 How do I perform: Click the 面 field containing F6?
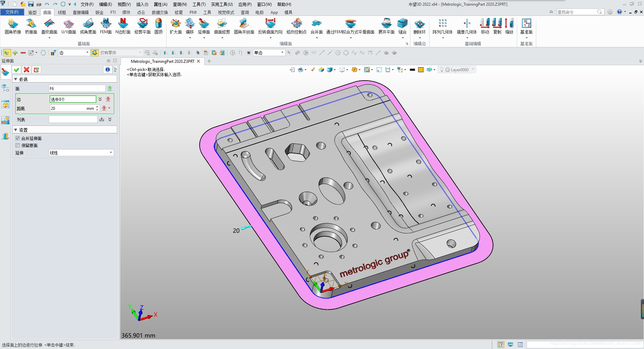click(77, 88)
